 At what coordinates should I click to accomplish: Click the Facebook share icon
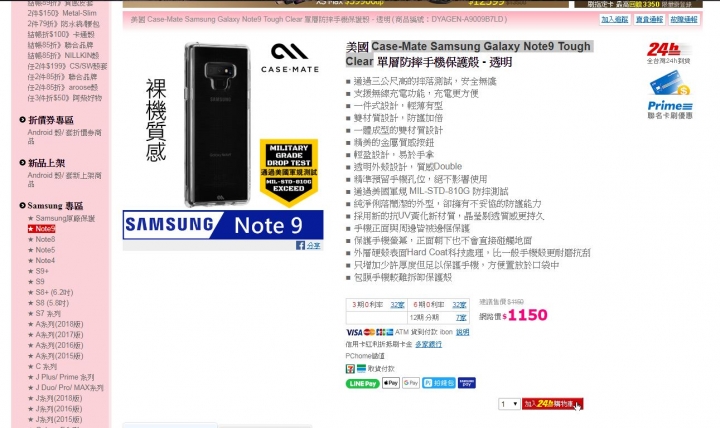[300, 245]
